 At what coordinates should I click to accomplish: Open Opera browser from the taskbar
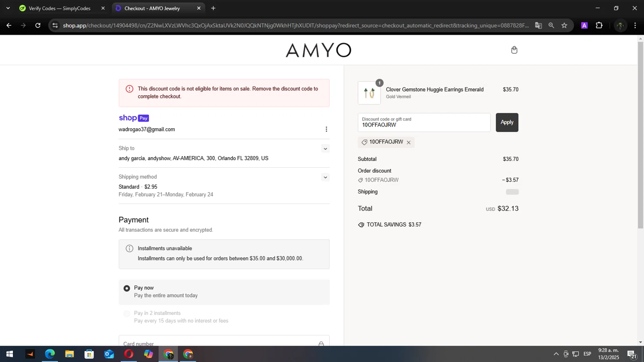tap(129, 354)
